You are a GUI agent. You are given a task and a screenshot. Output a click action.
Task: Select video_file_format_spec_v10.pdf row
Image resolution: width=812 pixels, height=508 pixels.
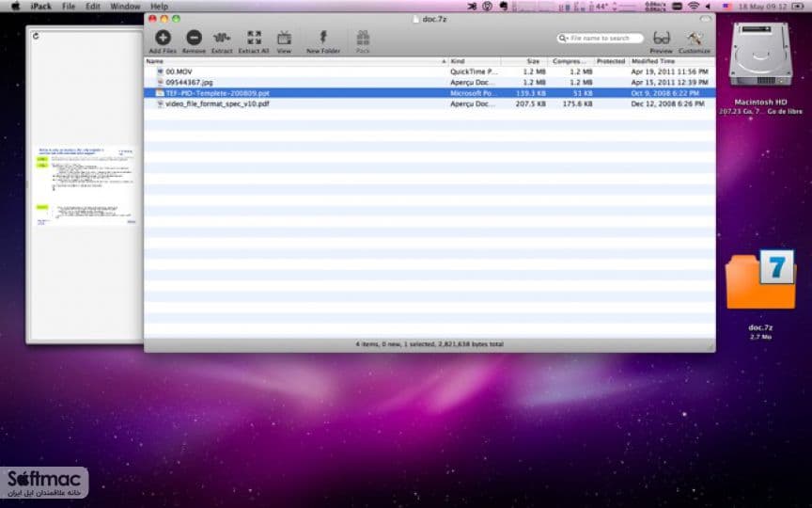click(x=429, y=103)
